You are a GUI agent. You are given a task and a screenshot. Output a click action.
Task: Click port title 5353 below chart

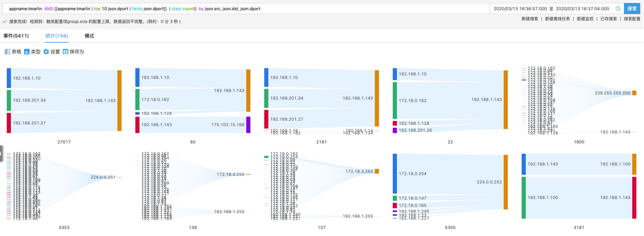coord(64,228)
